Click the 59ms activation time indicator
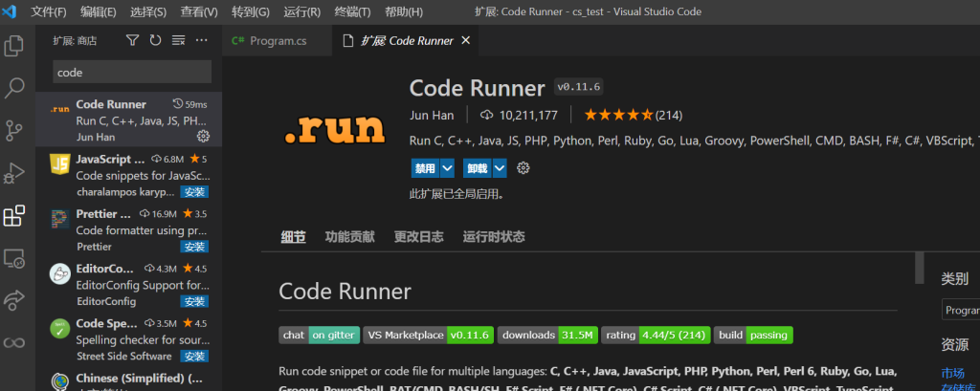This screenshot has width=980, height=391. (x=189, y=104)
